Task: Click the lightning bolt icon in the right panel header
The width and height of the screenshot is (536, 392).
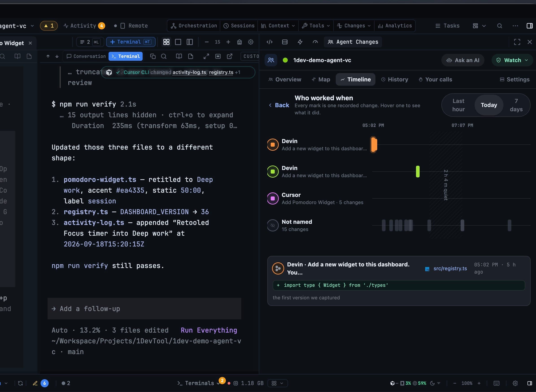Action: (x=300, y=42)
